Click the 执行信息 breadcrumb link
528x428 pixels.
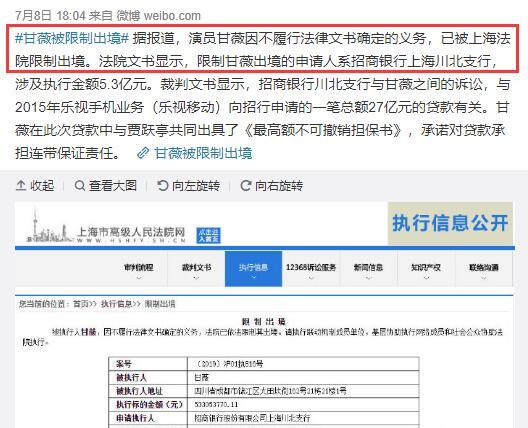116,304
